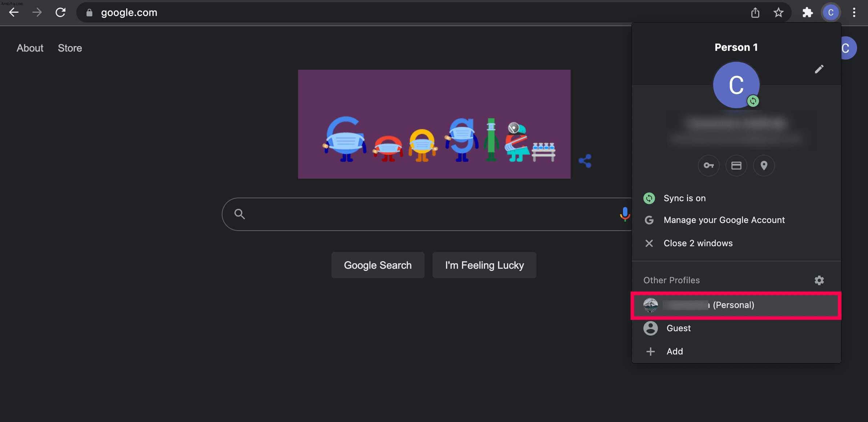Choose Close 2 windows

click(736, 243)
